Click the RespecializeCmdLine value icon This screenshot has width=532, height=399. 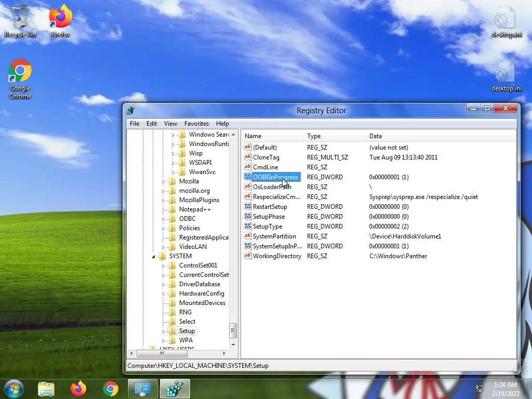(248, 196)
